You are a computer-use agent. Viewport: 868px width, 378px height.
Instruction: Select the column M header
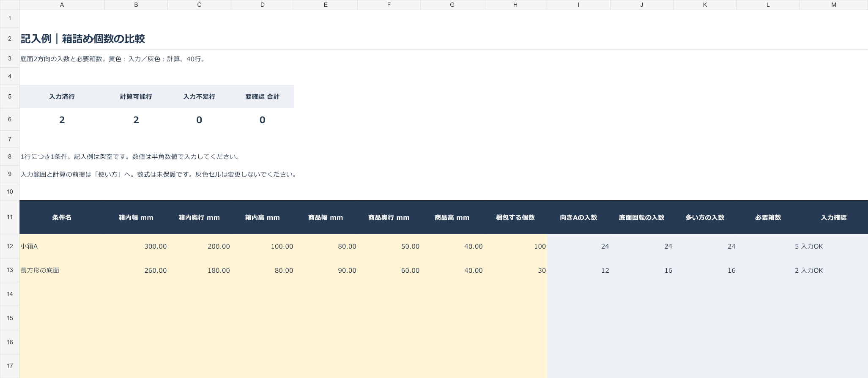833,5
